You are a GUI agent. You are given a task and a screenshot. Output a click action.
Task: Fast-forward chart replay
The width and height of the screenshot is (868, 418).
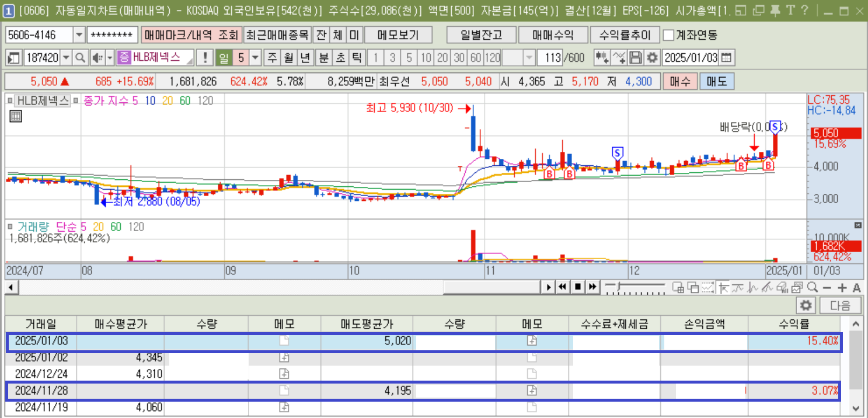pyautogui.click(x=592, y=287)
